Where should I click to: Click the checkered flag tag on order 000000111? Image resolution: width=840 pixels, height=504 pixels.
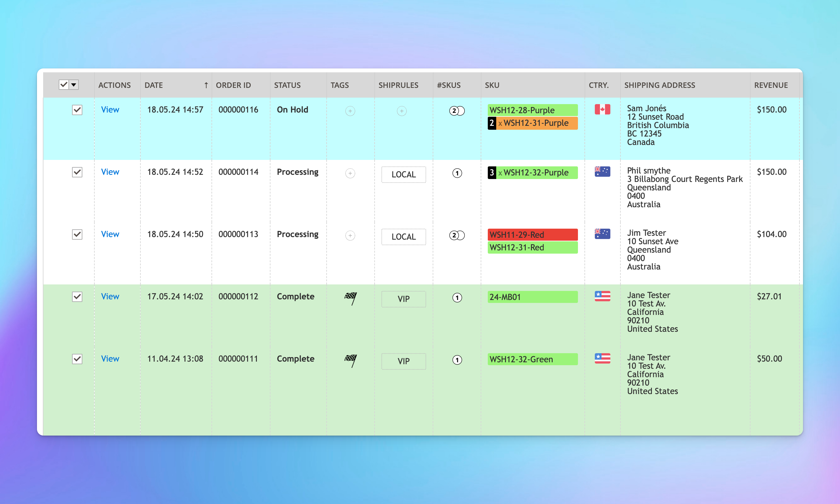click(x=351, y=360)
